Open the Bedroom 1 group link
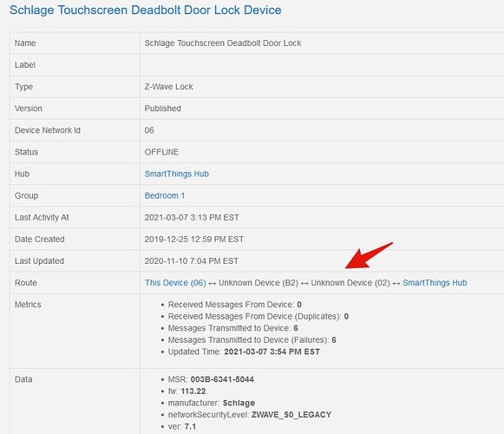This screenshot has width=504, height=434. (x=165, y=195)
